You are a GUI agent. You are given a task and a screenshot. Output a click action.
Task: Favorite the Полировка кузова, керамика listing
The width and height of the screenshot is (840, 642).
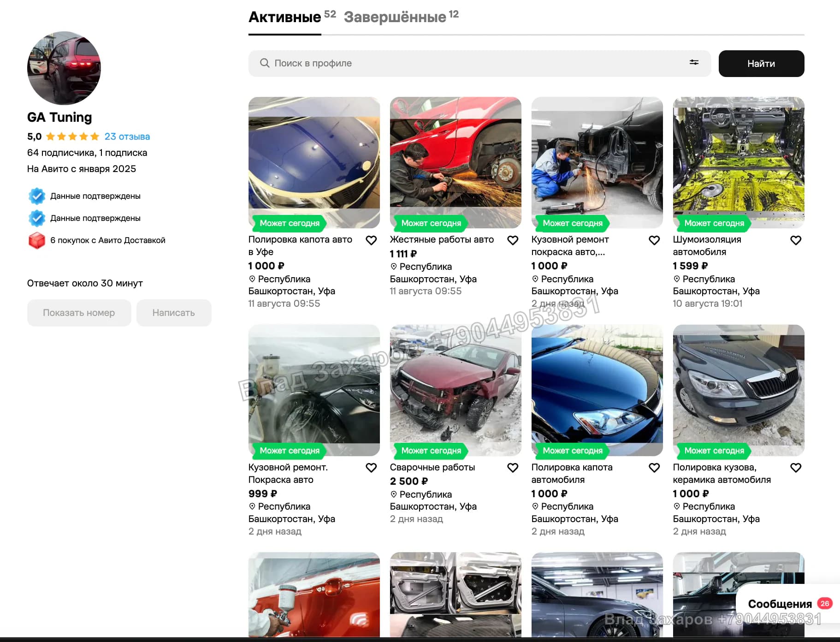(x=796, y=468)
